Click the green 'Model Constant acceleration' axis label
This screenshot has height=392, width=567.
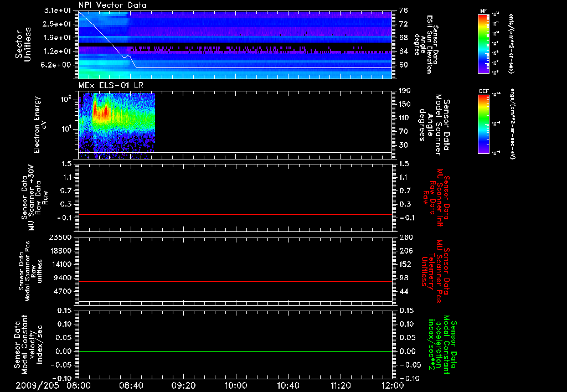(442, 345)
